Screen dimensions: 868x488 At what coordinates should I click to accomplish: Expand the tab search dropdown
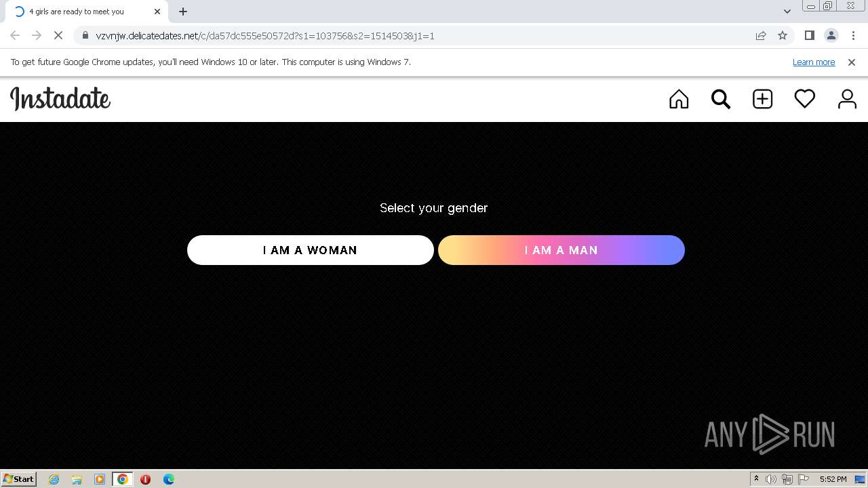(x=787, y=12)
